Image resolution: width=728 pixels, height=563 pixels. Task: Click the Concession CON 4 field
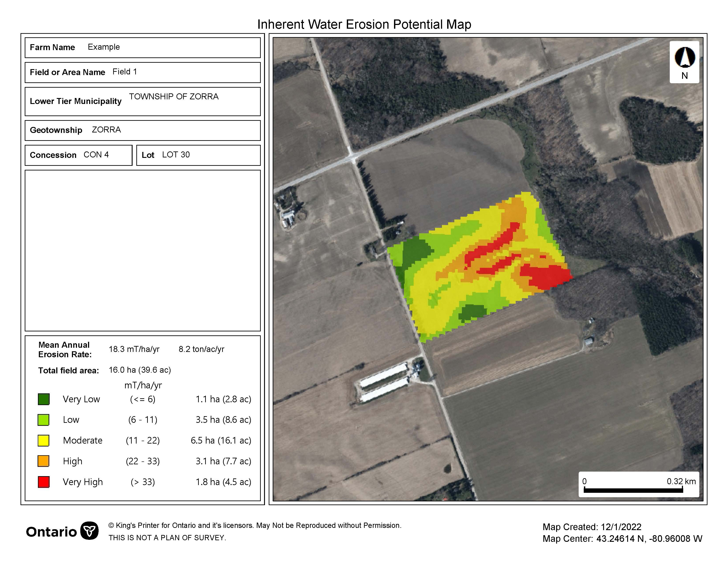[79, 155]
